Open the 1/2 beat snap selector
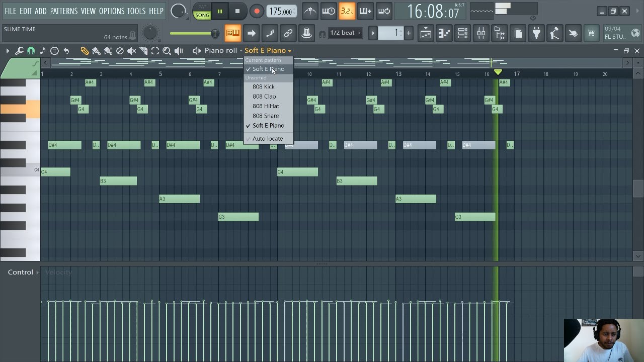 click(346, 33)
